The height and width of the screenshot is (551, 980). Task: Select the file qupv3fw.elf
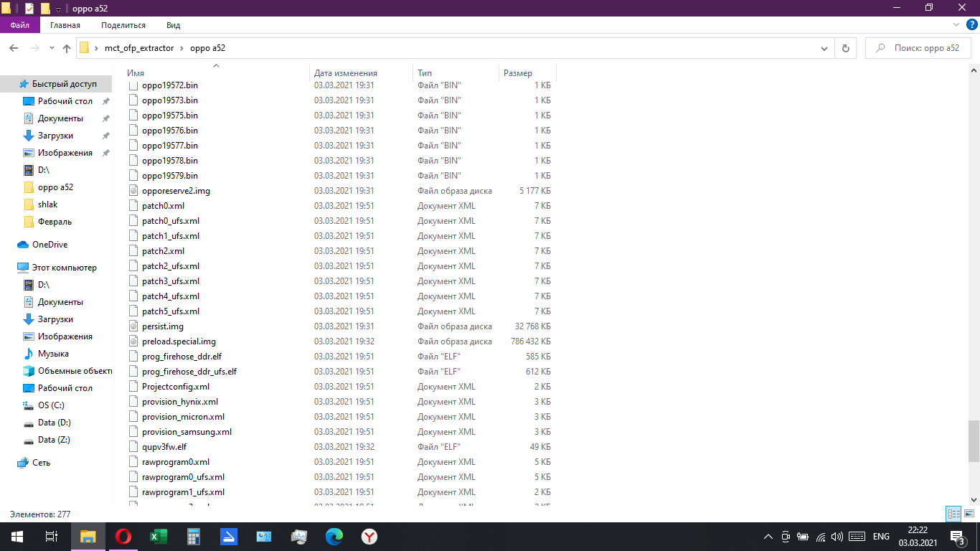164,447
